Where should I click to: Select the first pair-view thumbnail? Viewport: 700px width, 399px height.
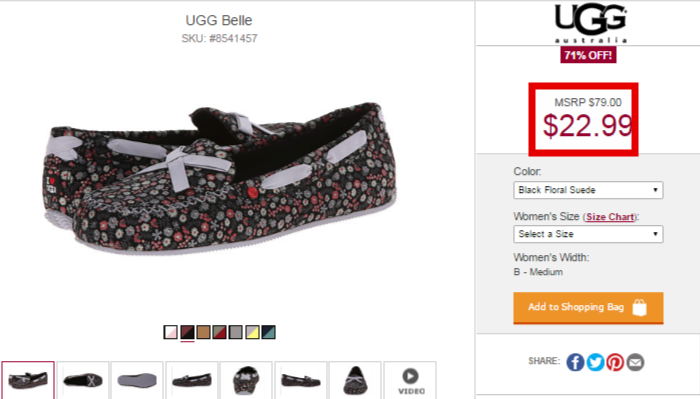[x=28, y=380]
